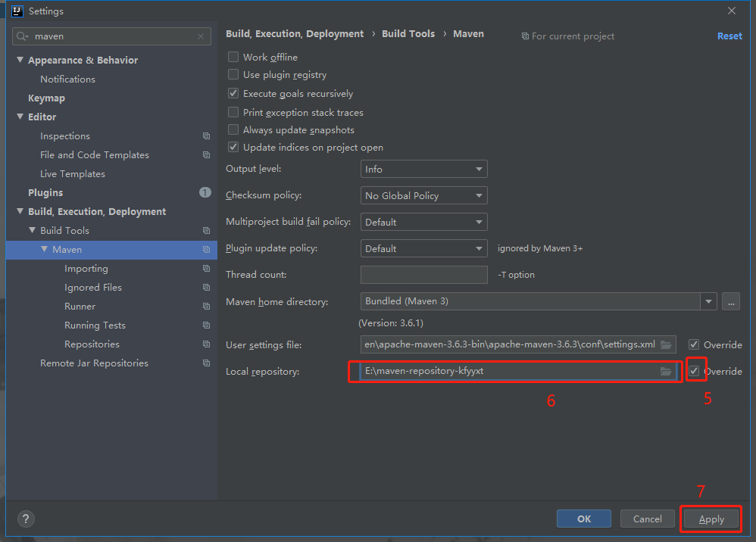Select Notifications settings page

point(67,79)
